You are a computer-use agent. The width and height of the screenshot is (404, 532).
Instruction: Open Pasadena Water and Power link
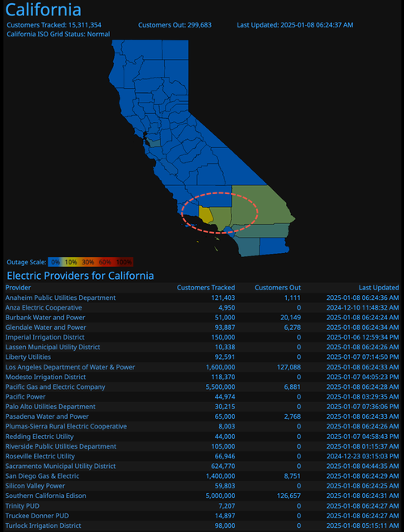(x=47, y=416)
